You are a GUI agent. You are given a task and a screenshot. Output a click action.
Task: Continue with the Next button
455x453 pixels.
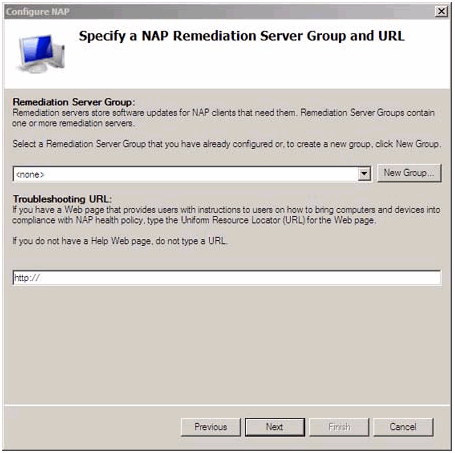click(x=275, y=427)
